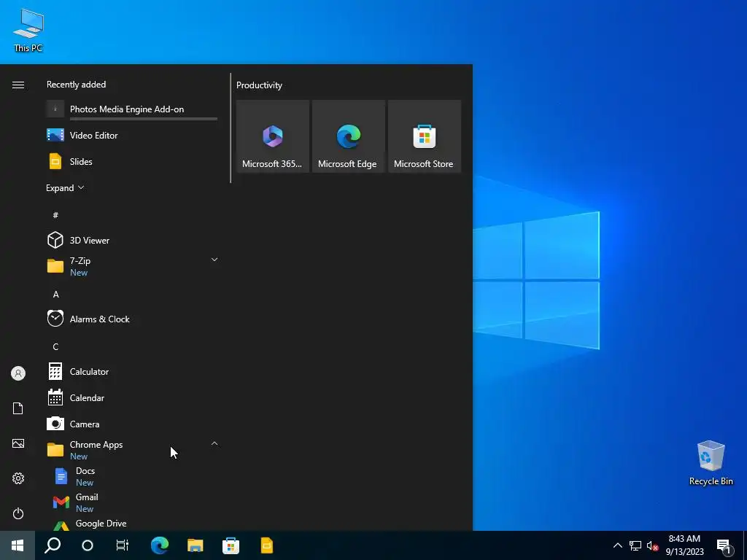This screenshot has width=747, height=560.
Task: Open Task View on taskbar
Action: [x=123, y=545]
